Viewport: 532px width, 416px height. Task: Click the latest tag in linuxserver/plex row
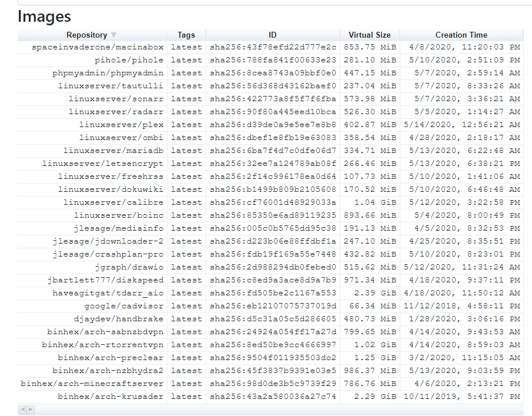186,125
